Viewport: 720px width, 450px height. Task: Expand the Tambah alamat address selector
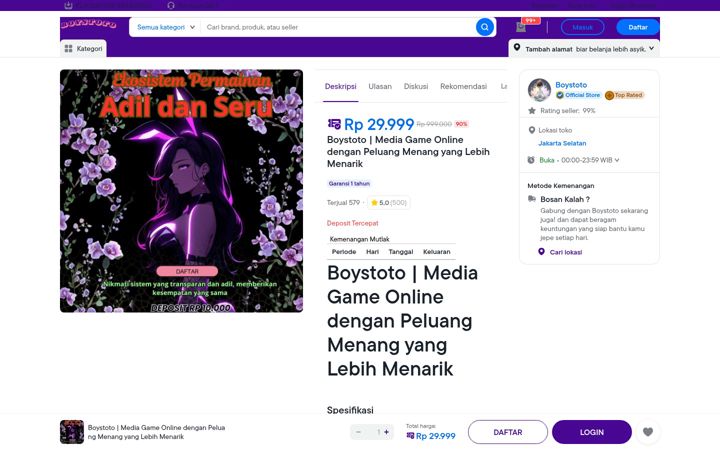coord(584,49)
